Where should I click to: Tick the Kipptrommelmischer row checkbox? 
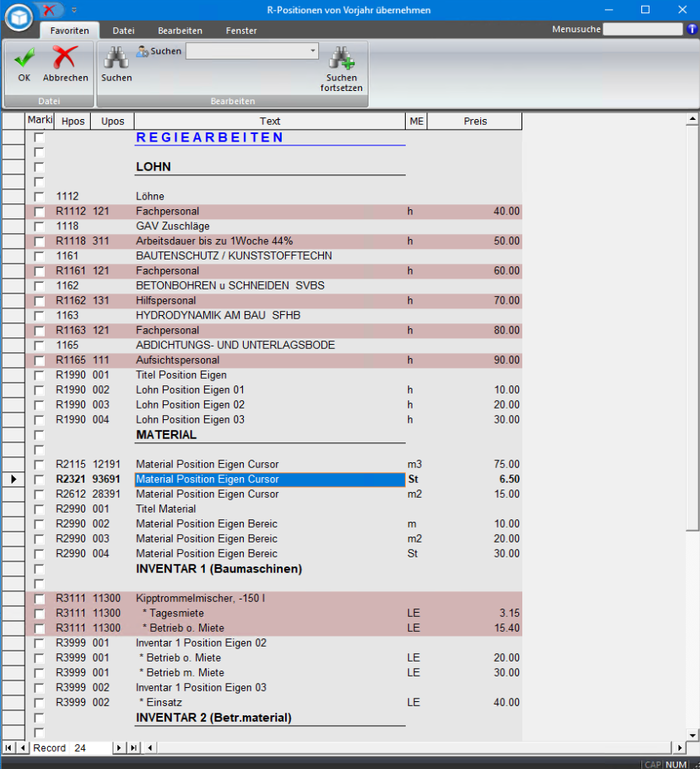click(x=39, y=599)
